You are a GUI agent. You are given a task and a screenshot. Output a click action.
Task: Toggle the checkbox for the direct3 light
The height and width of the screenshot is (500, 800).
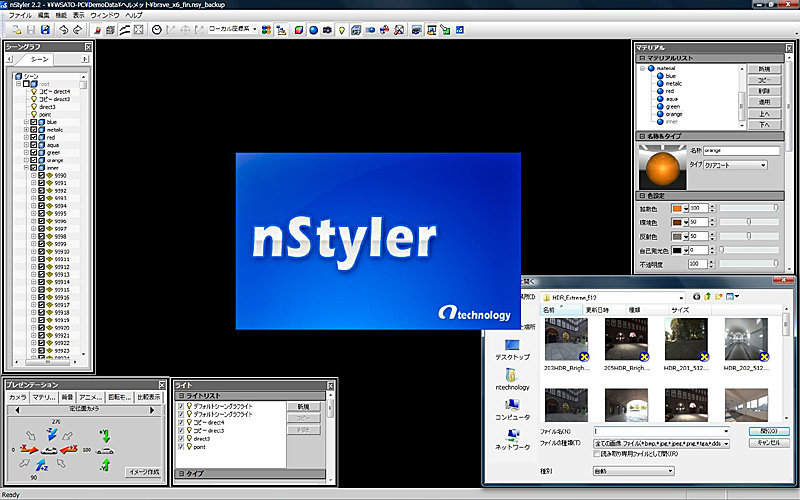pos(181,439)
